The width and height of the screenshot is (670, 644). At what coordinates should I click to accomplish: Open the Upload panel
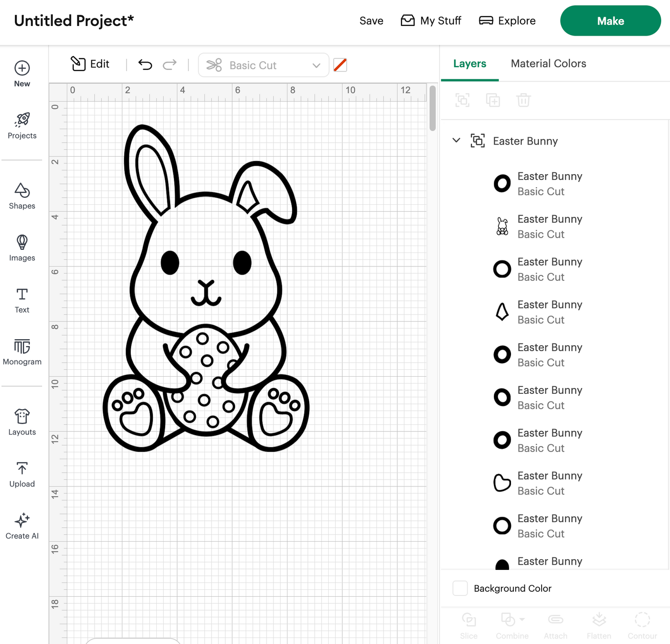tap(22, 474)
